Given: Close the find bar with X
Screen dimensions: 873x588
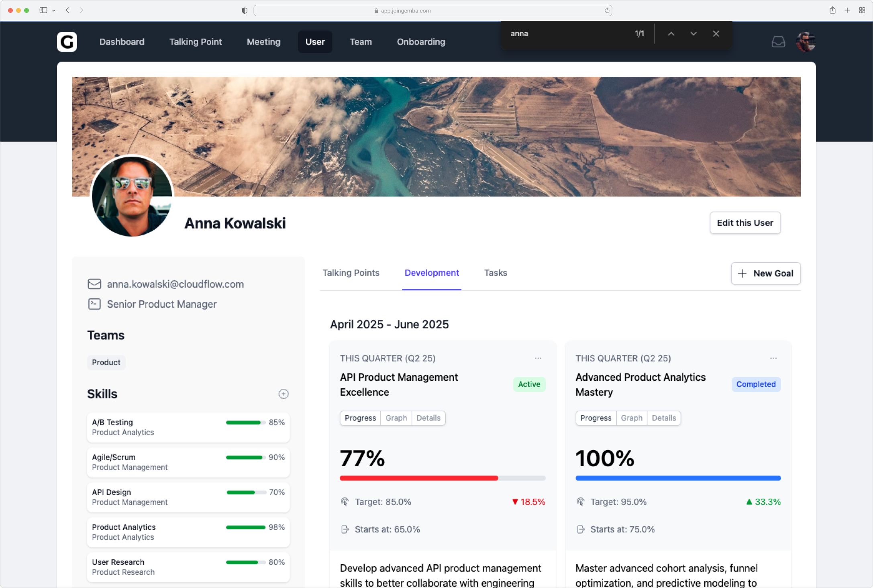Looking at the screenshot, I should 716,34.
